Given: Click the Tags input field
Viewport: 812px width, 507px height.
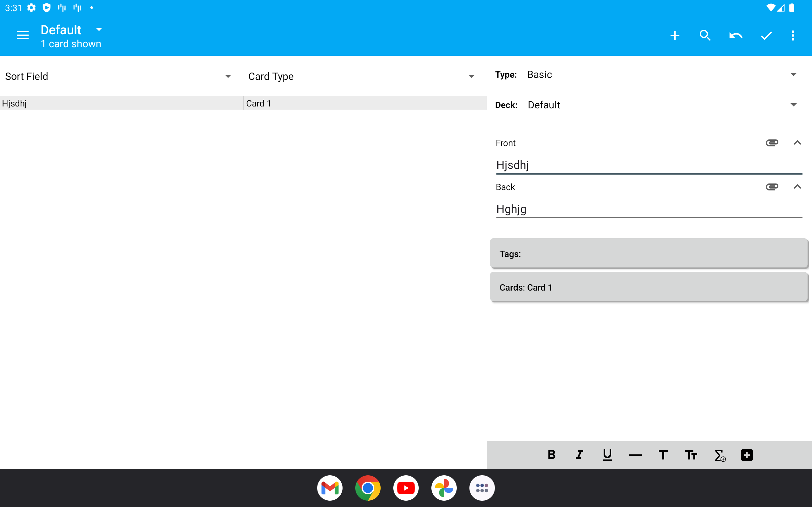Looking at the screenshot, I should (x=648, y=253).
